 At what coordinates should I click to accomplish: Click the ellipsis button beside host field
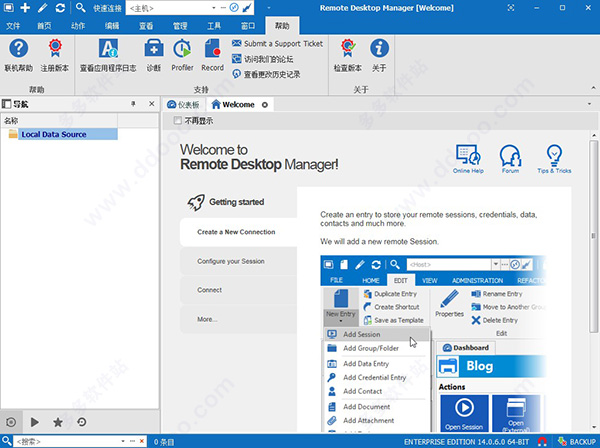point(224,8)
